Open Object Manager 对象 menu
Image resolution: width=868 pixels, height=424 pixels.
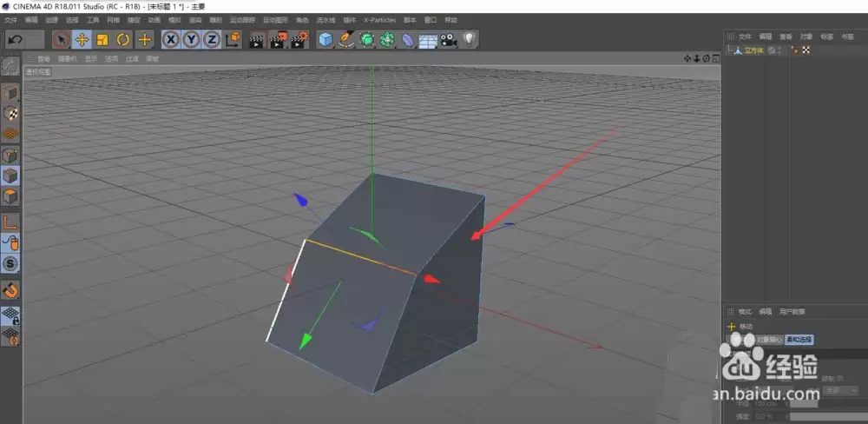(806, 36)
